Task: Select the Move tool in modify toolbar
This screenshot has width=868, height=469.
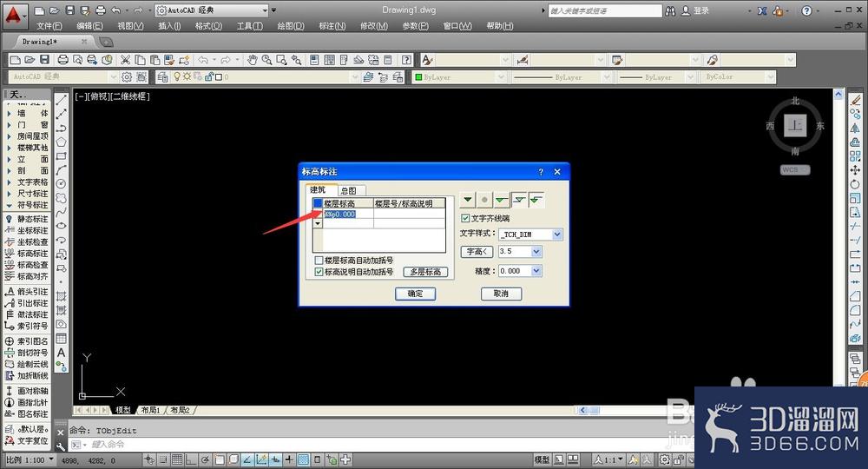Action: click(855, 170)
